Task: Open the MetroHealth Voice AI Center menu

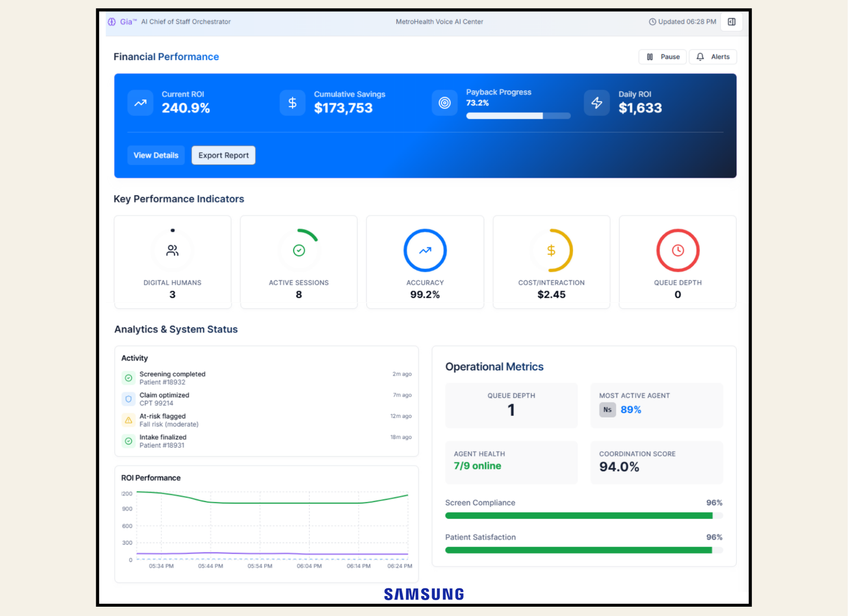Action: 439,22
